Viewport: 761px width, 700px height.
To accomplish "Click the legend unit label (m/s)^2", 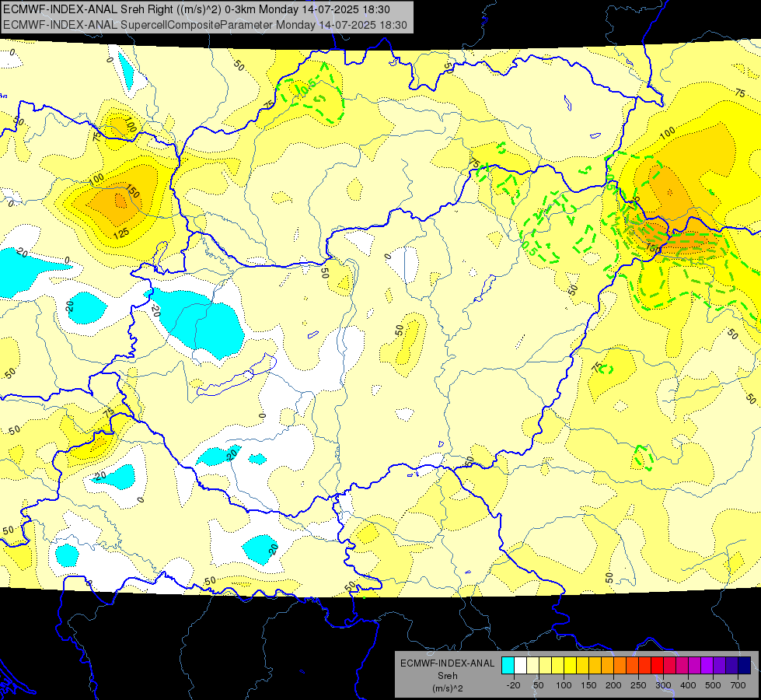I will [448, 688].
